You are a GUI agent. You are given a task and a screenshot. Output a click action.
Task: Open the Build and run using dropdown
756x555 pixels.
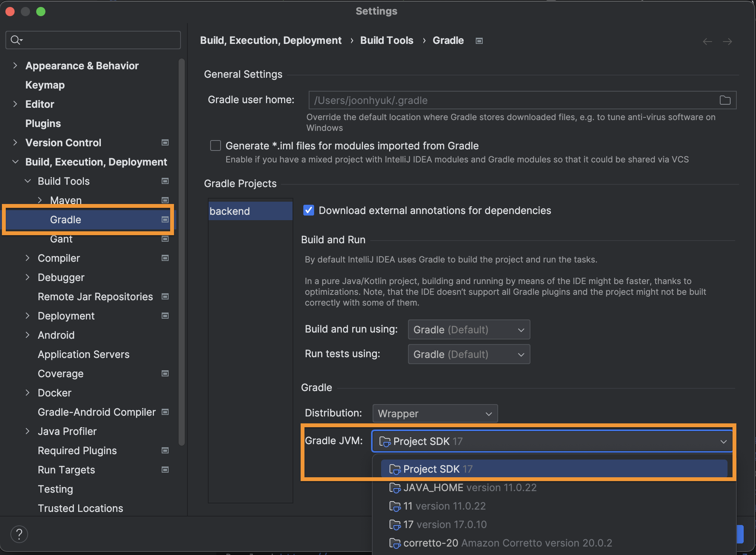coord(469,330)
